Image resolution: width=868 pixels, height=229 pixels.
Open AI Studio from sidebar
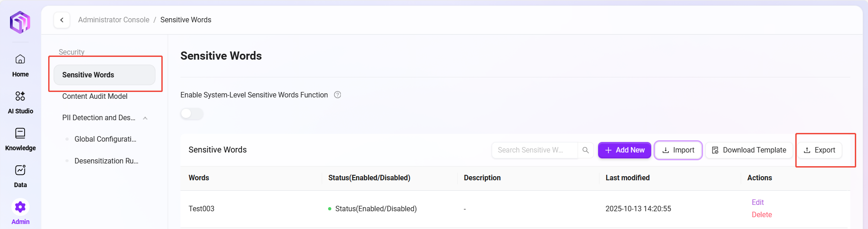click(x=20, y=102)
